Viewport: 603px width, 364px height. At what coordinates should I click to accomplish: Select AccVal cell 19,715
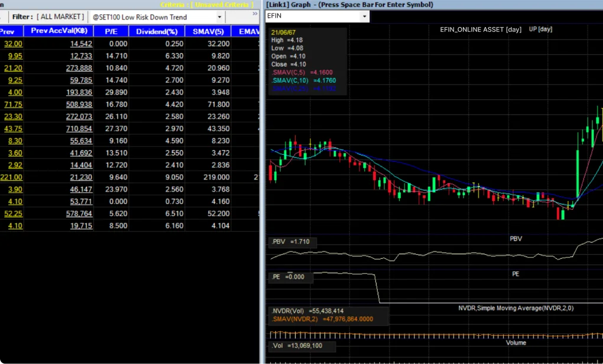point(81,226)
